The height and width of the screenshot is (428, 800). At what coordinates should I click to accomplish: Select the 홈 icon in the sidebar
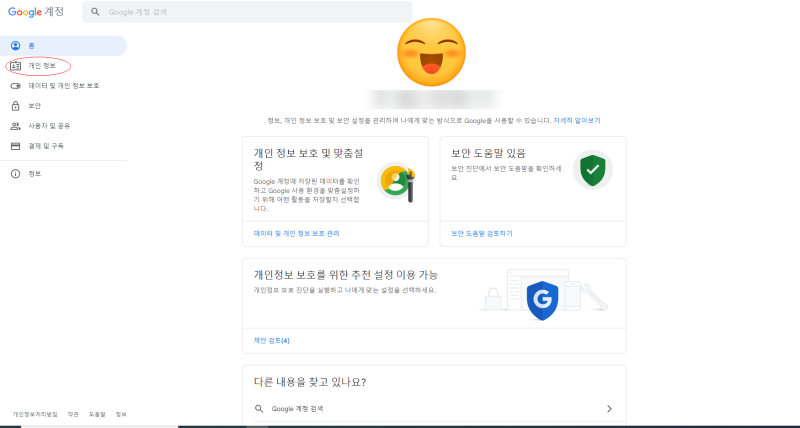pos(16,46)
